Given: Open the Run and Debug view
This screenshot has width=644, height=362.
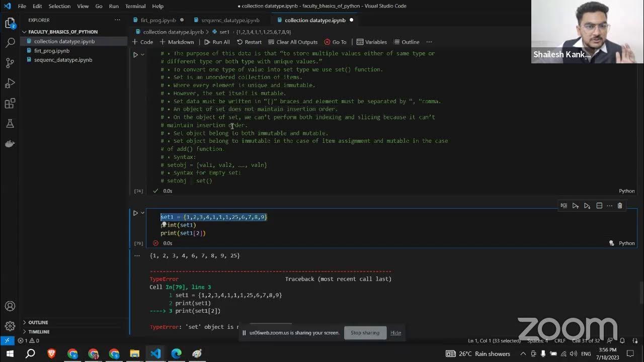Looking at the screenshot, I should pos(10,83).
